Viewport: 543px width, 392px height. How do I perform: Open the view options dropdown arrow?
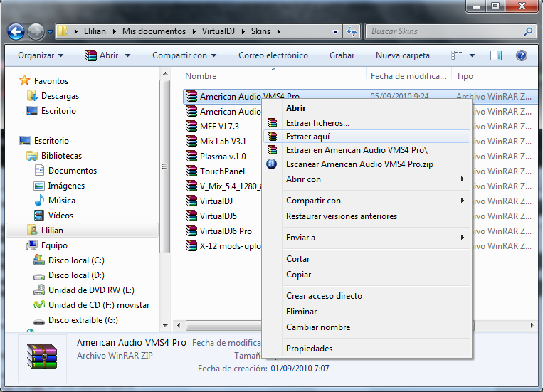click(472, 55)
